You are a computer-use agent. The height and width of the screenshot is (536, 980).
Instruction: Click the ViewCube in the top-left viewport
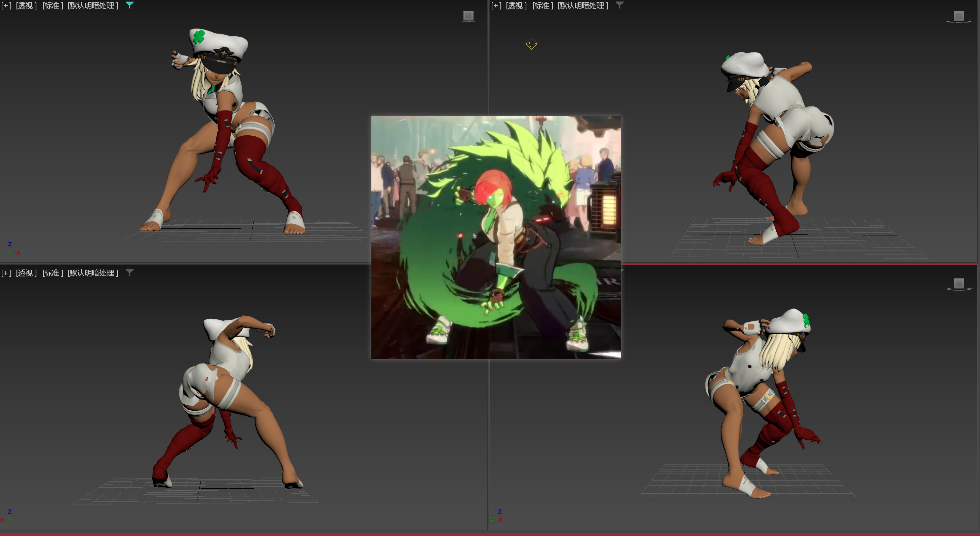pyautogui.click(x=468, y=16)
